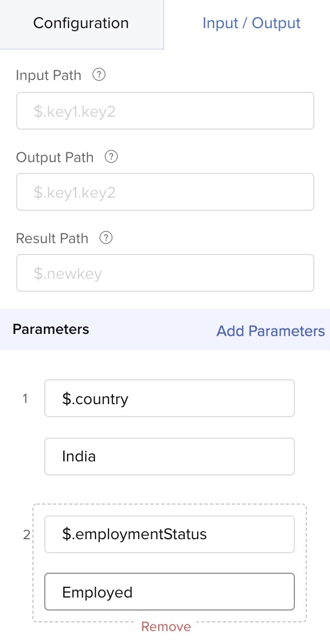Select parameter row number 2
Image resolution: width=330 pixels, height=644 pixels.
[x=26, y=535]
